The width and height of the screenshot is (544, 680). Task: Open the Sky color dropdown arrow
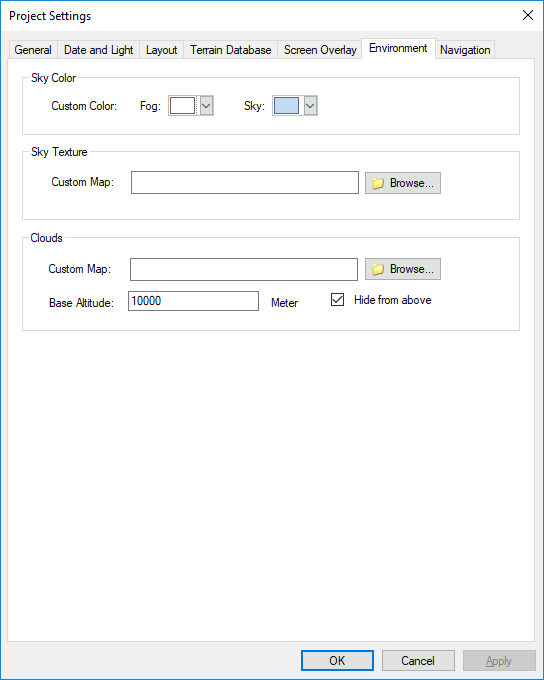tap(310, 105)
